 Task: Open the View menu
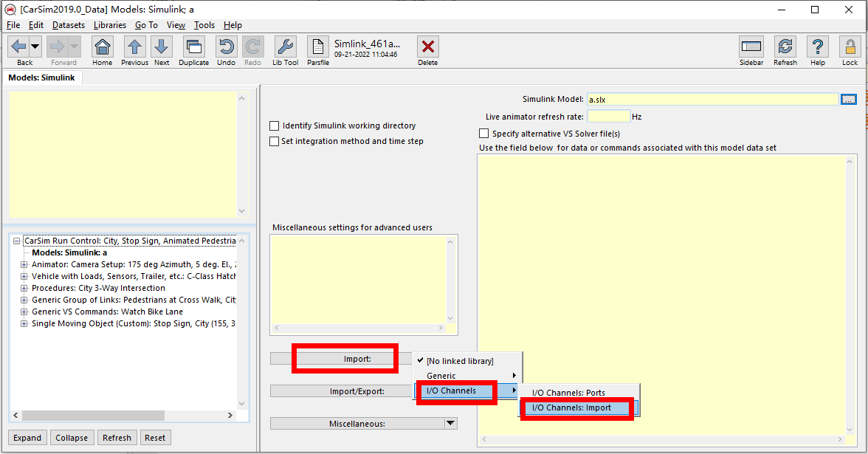pyautogui.click(x=176, y=25)
